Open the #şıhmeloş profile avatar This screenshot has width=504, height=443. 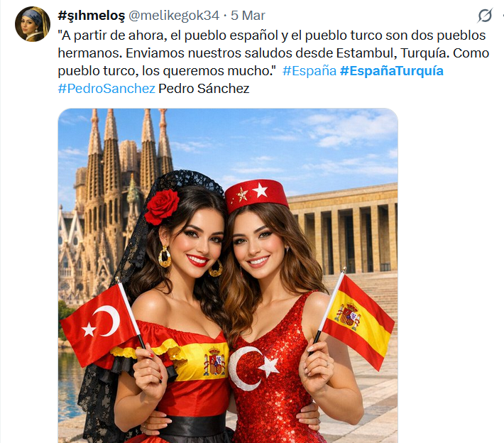[33, 24]
